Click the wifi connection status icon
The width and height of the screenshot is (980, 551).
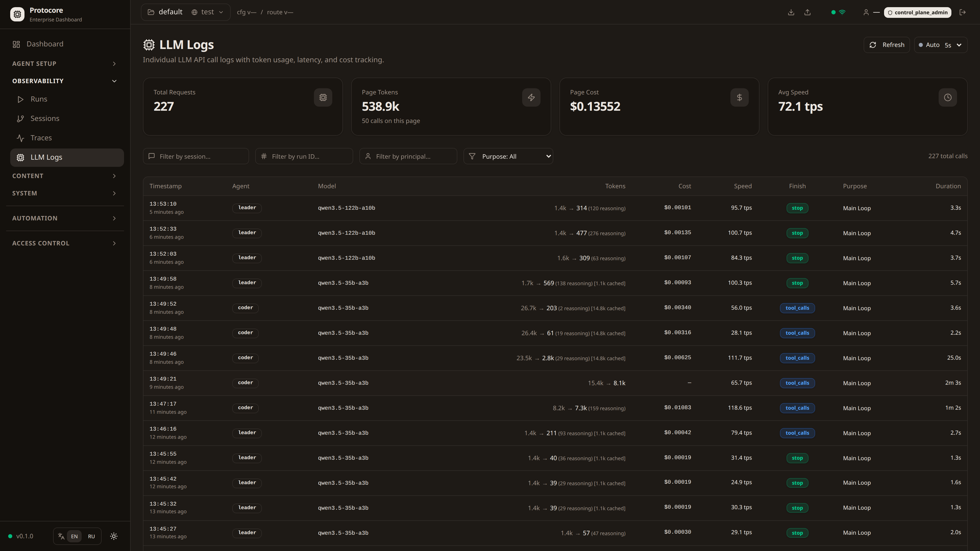coord(842,12)
